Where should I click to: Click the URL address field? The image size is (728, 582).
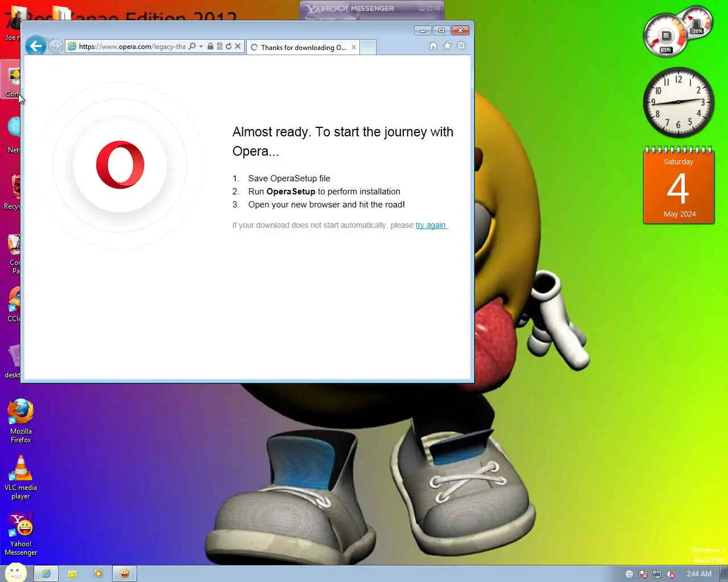pos(132,47)
